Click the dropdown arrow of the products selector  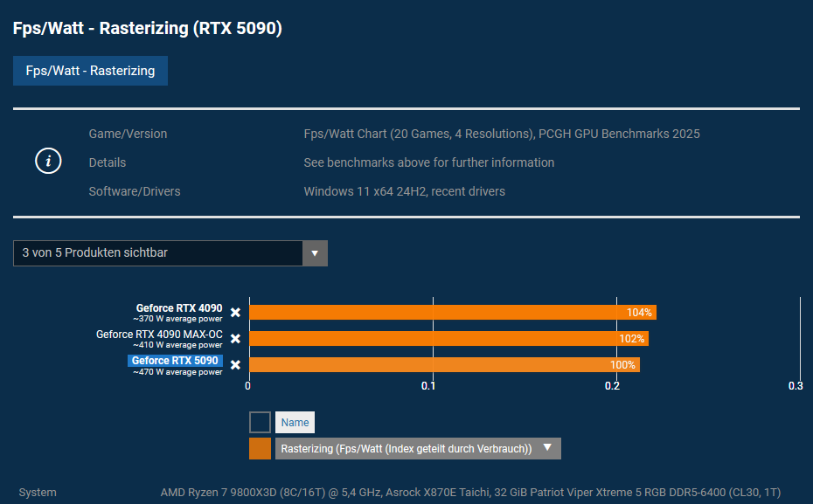tap(315, 252)
